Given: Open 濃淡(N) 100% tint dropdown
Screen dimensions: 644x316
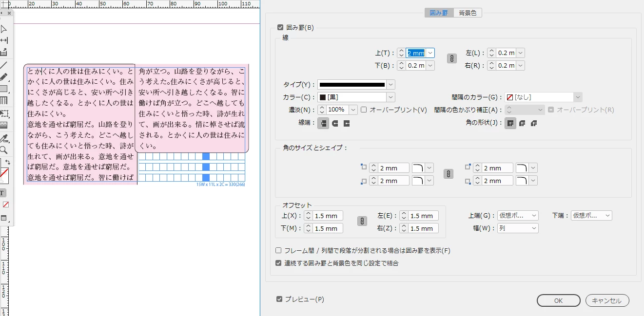Looking at the screenshot, I should click(x=353, y=110).
